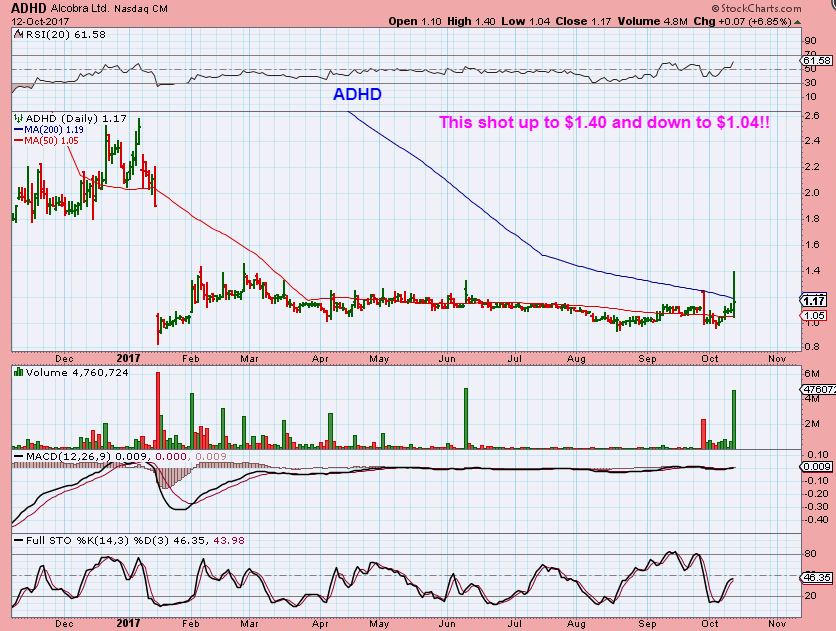Click the MA(200) 1.19 legend entry
The image size is (836, 631).
click(54, 130)
